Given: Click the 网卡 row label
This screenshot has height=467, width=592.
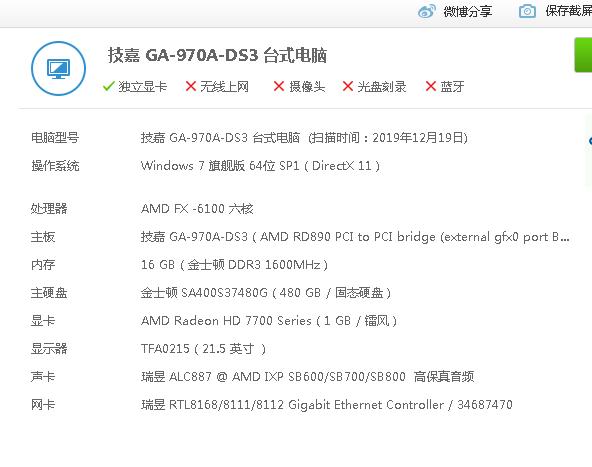Looking at the screenshot, I should point(43,405).
